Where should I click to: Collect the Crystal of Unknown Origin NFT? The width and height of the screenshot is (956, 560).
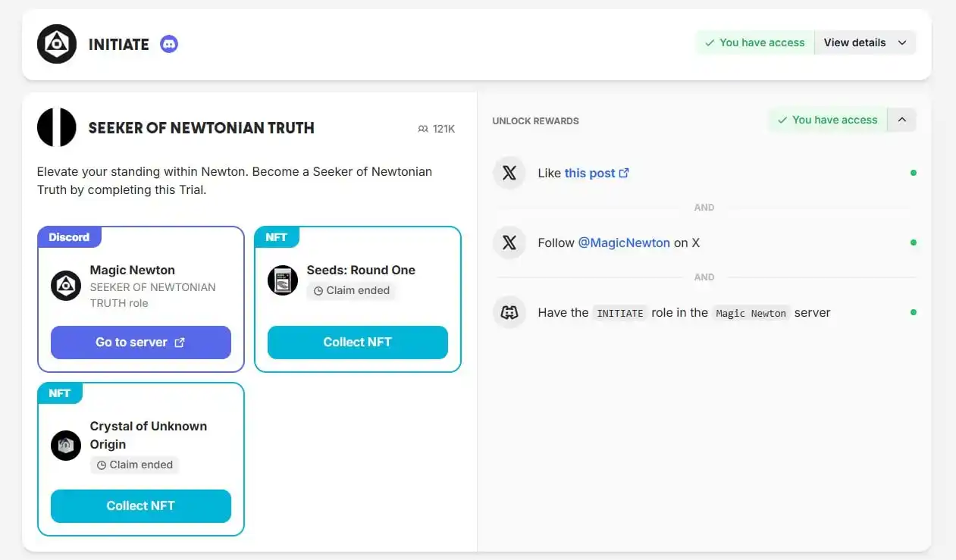tap(141, 506)
